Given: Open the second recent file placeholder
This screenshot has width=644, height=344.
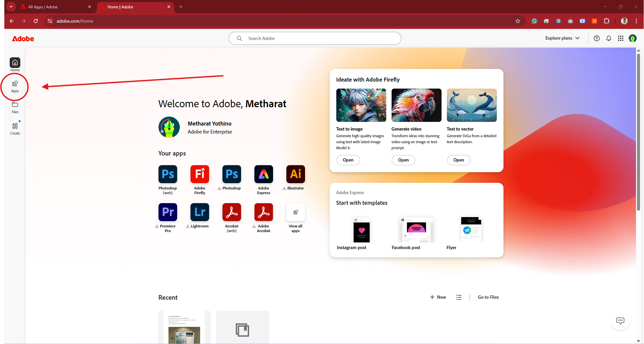Looking at the screenshot, I should (242, 327).
